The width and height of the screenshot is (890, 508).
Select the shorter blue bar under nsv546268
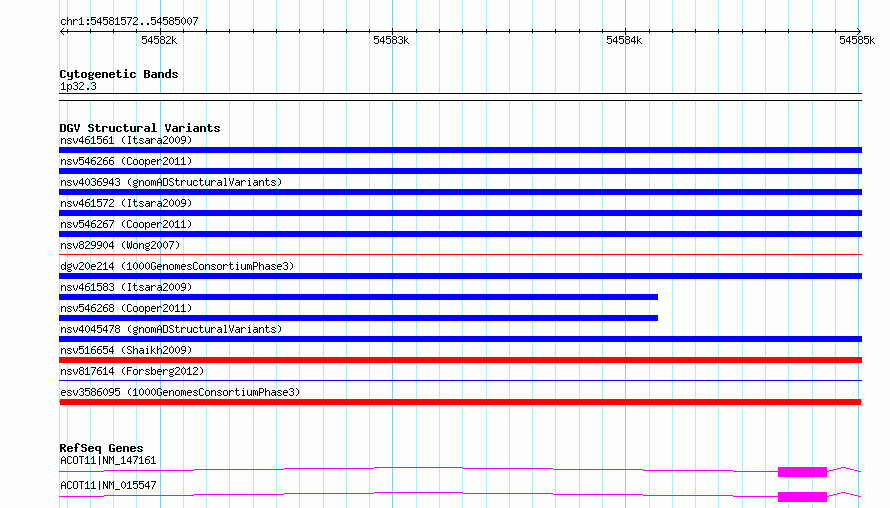[358, 318]
